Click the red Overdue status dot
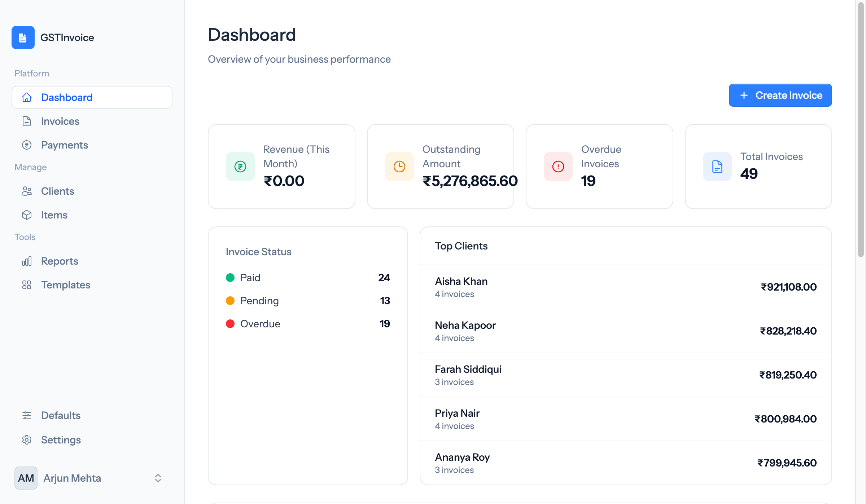The image size is (866, 504). pos(230,324)
